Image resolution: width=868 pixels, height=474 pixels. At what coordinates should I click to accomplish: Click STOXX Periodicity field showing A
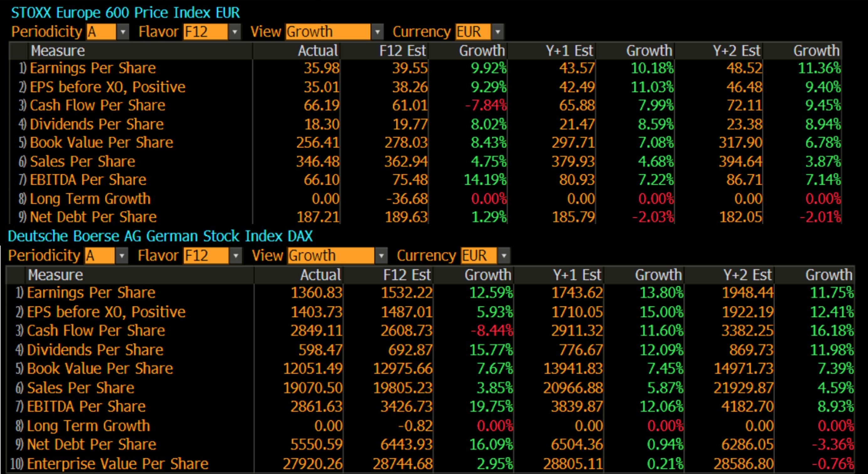click(101, 32)
